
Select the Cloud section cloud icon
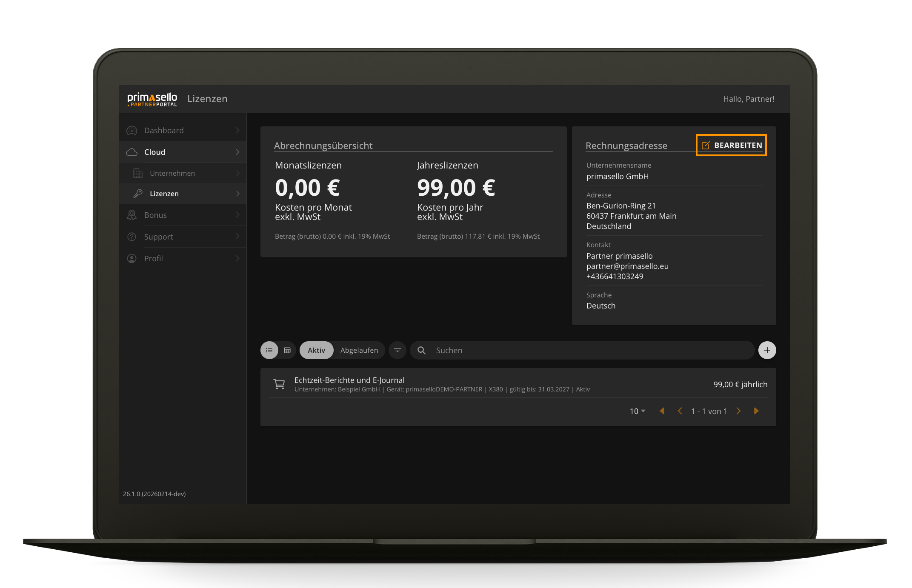132,152
